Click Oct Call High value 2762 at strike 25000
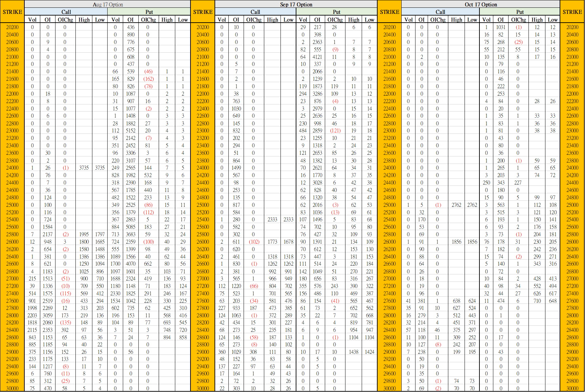 coord(456,205)
